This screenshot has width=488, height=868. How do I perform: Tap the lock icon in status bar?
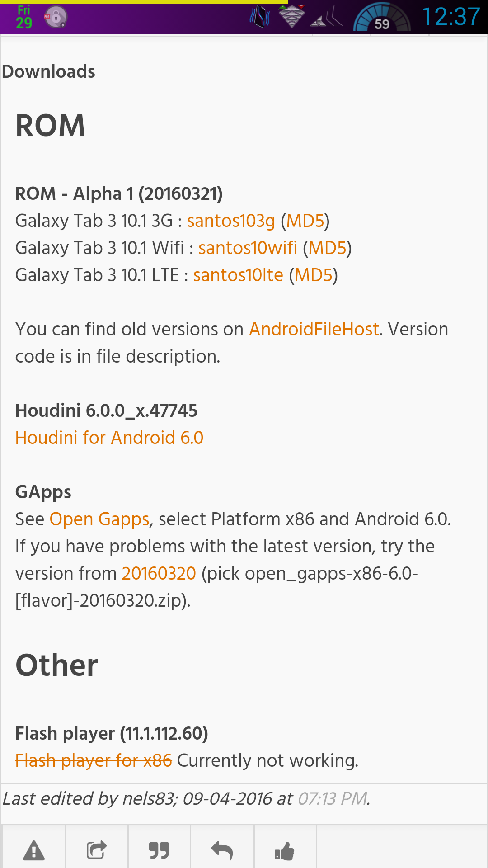click(56, 18)
